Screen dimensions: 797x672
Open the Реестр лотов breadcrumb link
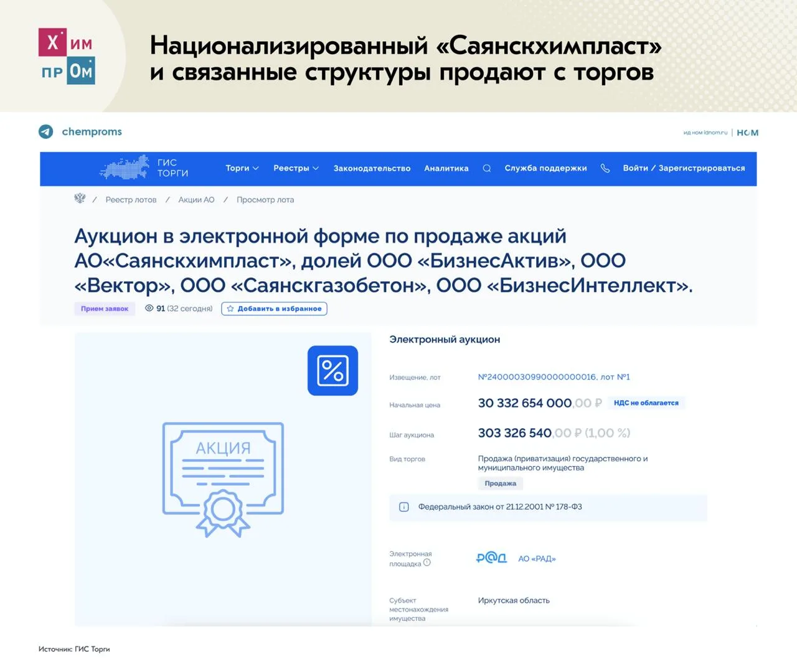(131, 200)
